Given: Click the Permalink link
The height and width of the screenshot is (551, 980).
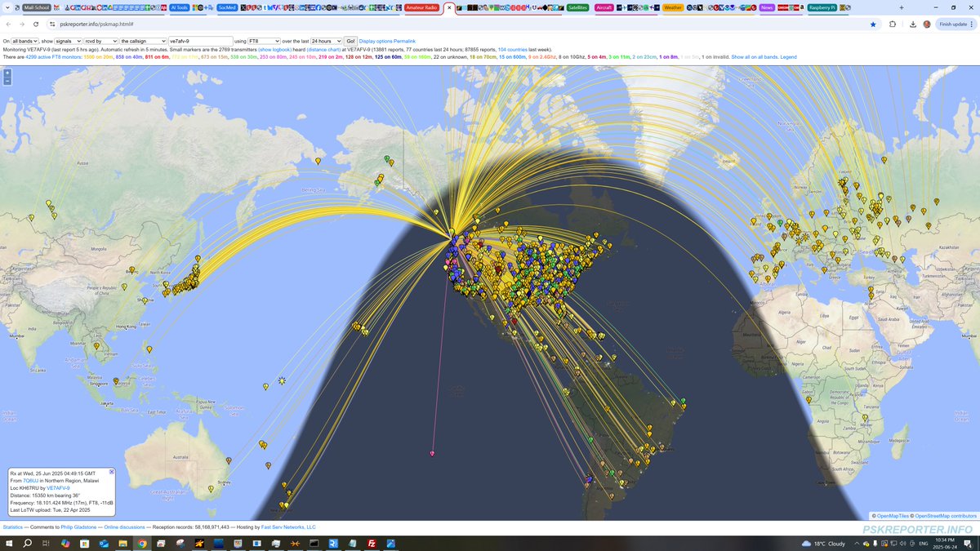Looking at the screenshot, I should pos(405,41).
